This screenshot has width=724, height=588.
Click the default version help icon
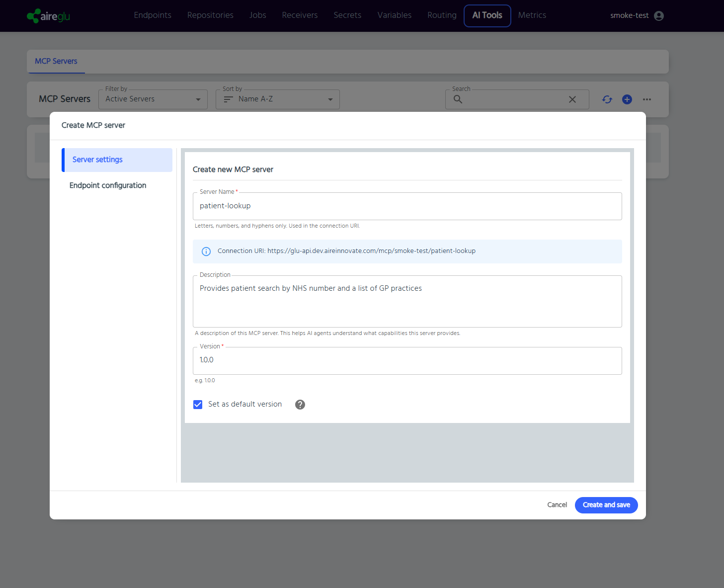tap(300, 405)
